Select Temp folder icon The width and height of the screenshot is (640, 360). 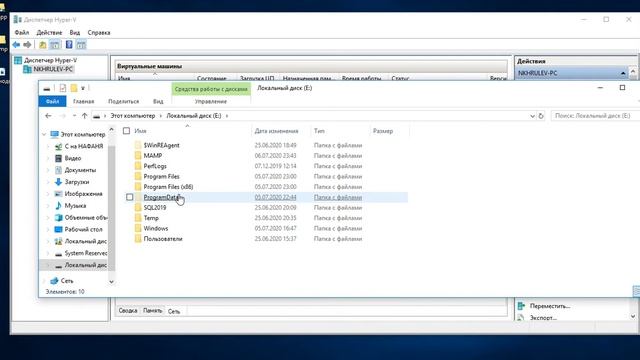(138, 218)
